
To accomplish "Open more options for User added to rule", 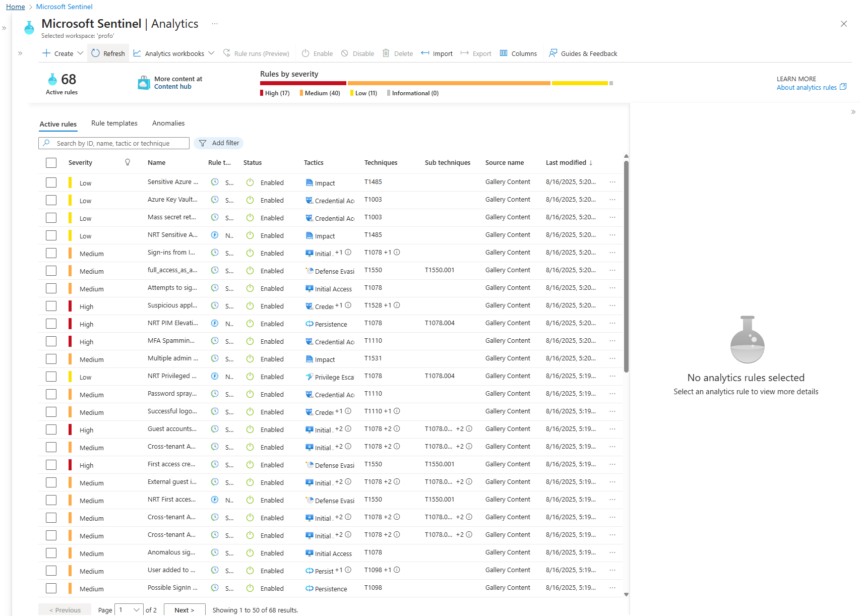I will (x=612, y=570).
